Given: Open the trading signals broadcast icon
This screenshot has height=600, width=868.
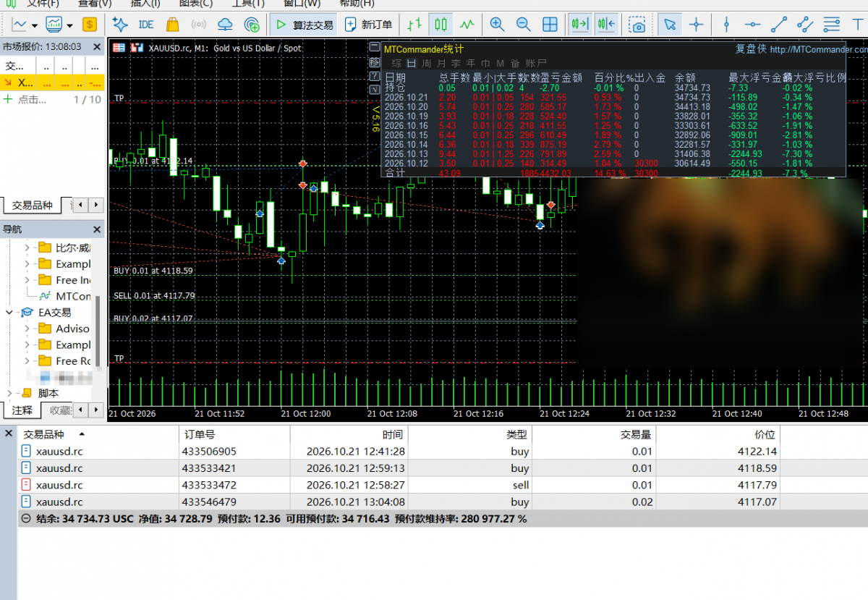Looking at the screenshot, I should coord(198,25).
